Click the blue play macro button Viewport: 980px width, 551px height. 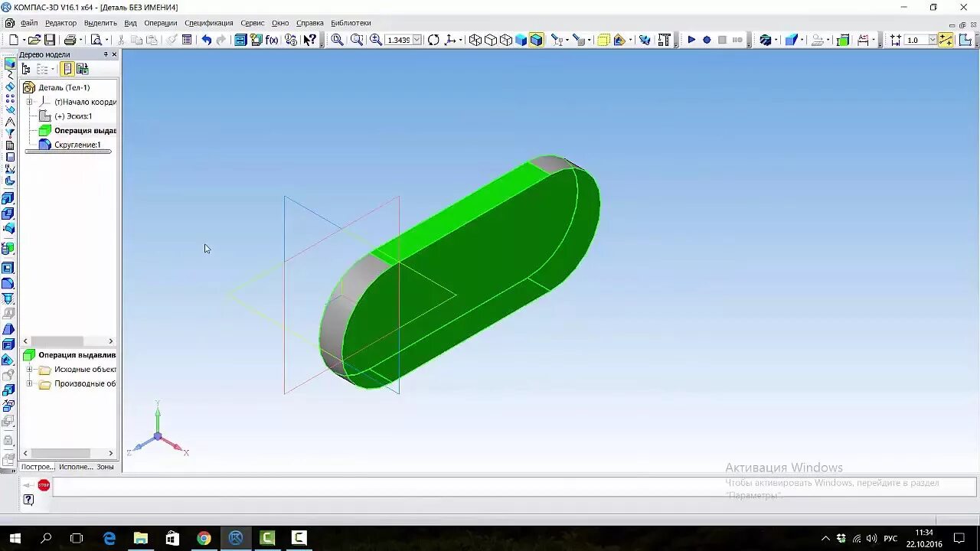click(691, 40)
